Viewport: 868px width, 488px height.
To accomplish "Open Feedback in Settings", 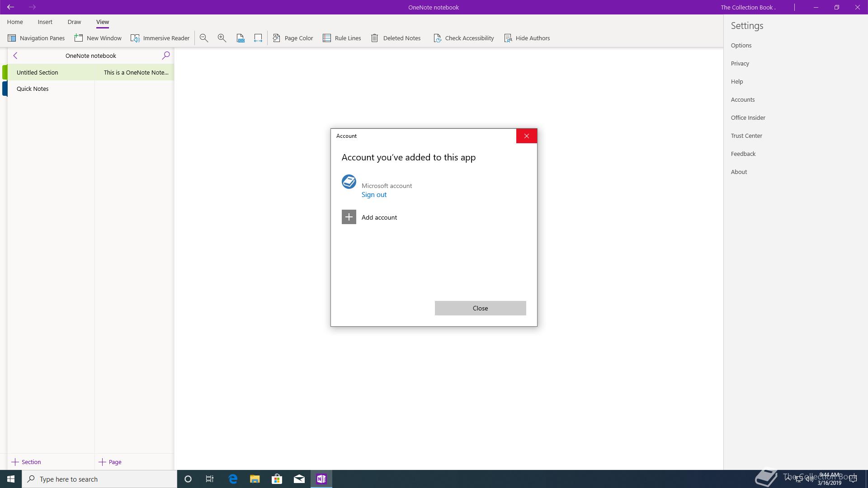I will coord(743,154).
